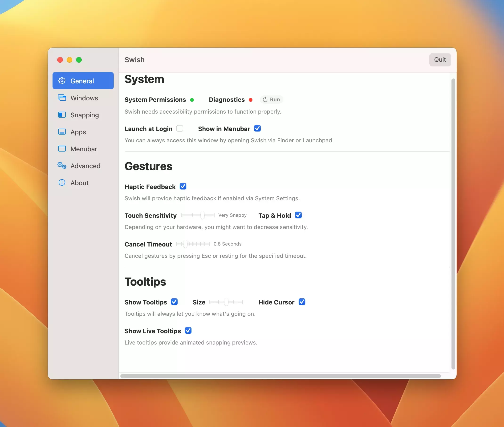Click the Touch Sensitivity slider track
Image resolution: width=504 pixels, height=427 pixels.
coord(197,215)
